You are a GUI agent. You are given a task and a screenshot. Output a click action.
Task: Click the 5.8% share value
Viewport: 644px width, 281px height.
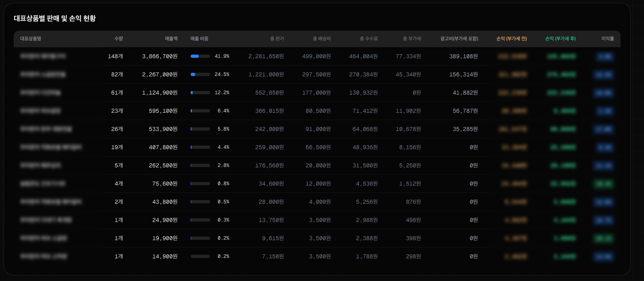(x=223, y=129)
